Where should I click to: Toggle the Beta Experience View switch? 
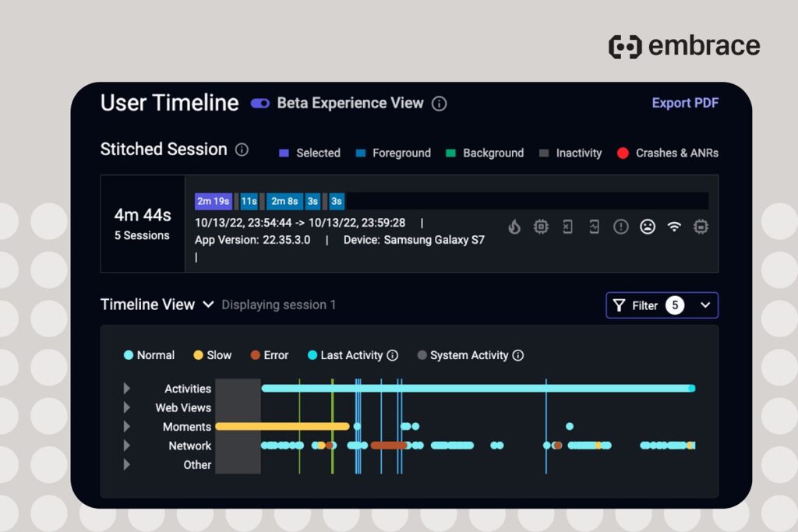tap(260, 104)
